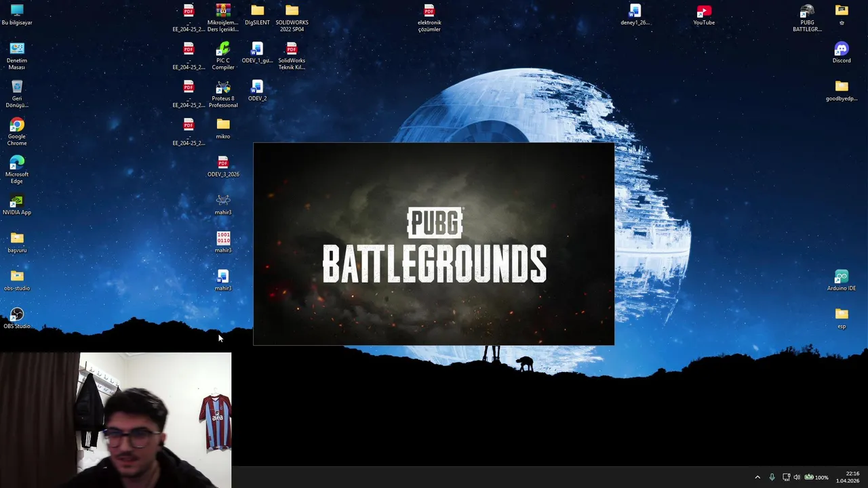868x488 pixels.
Task: Select the goodbyedp... folder icon
Action: pyautogui.click(x=842, y=91)
